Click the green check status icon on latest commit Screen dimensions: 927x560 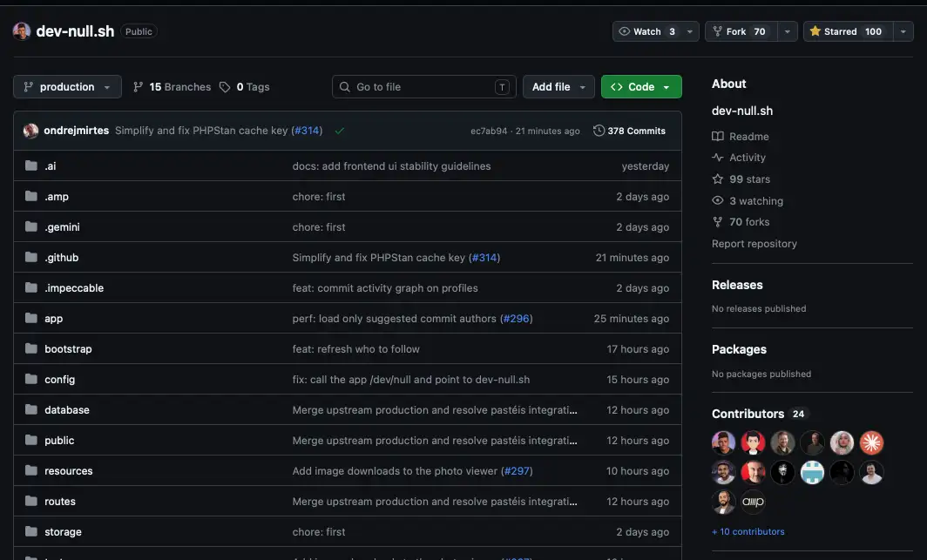tap(340, 131)
